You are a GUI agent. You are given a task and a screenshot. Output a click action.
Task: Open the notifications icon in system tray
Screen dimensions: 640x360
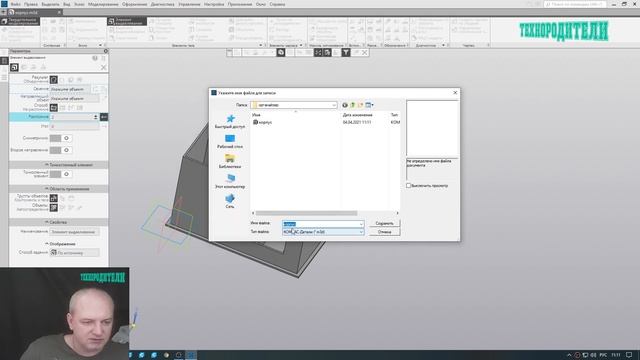629,355
